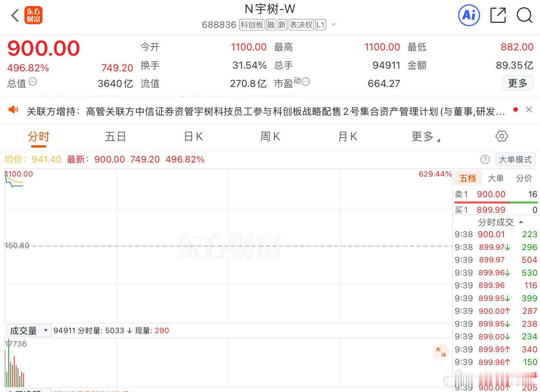
Task: Click the 市盈 info bubble icon
Action: click(x=305, y=82)
